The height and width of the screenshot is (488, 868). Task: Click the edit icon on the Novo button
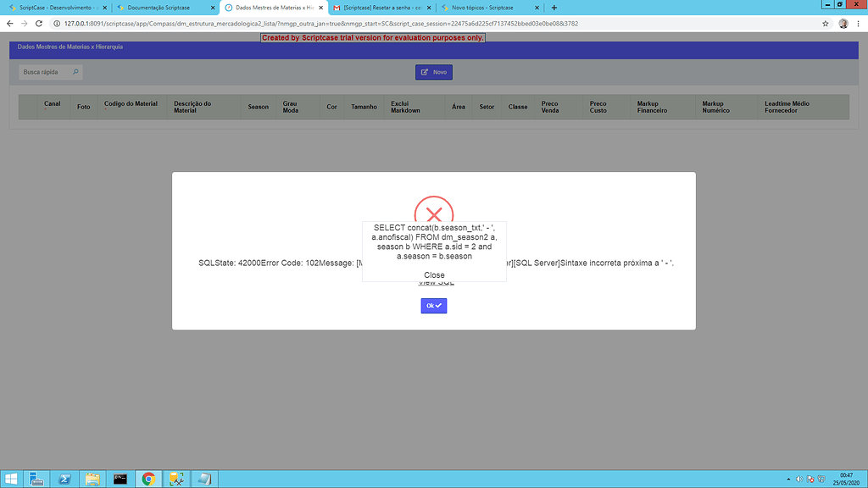pos(422,71)
